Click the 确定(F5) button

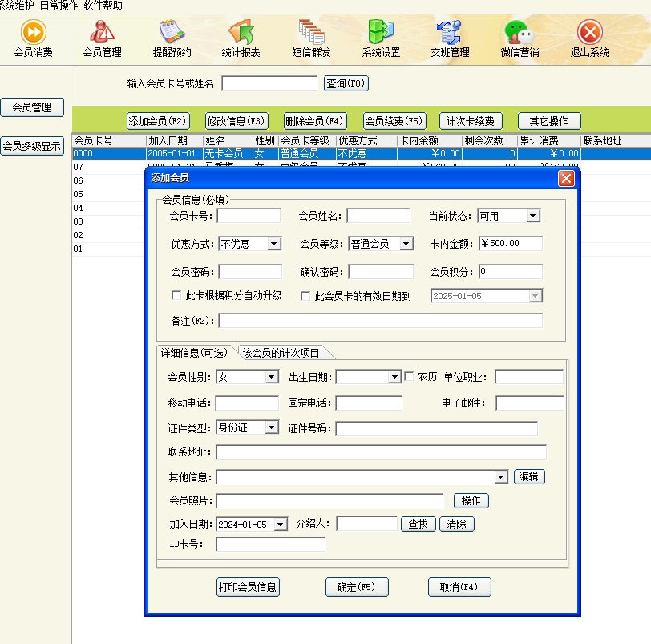(357, 587)
